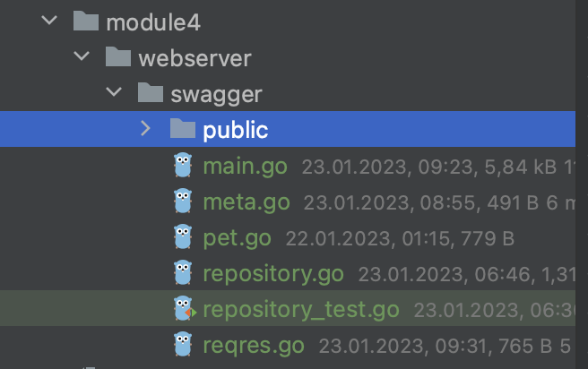Image resolution: width=588 pixels, height=369 pixels.
Task: Select meta.go in the project tree
Action: pos(246,202)
